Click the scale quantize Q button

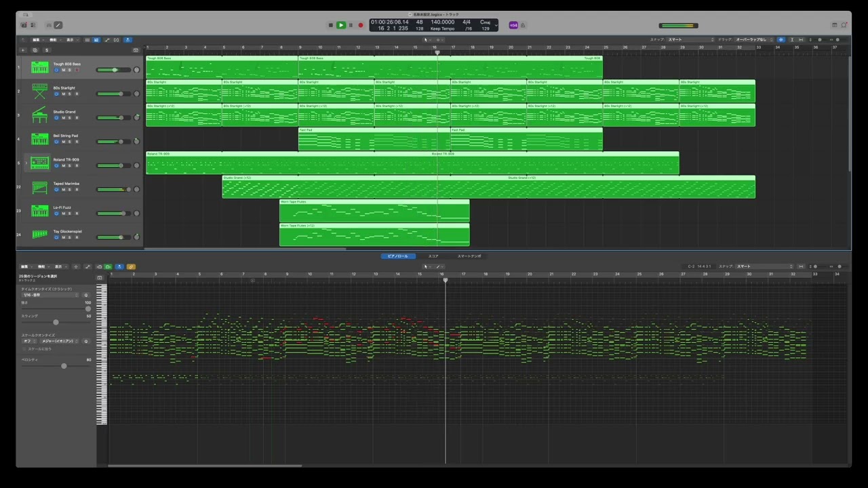point(86,341)
